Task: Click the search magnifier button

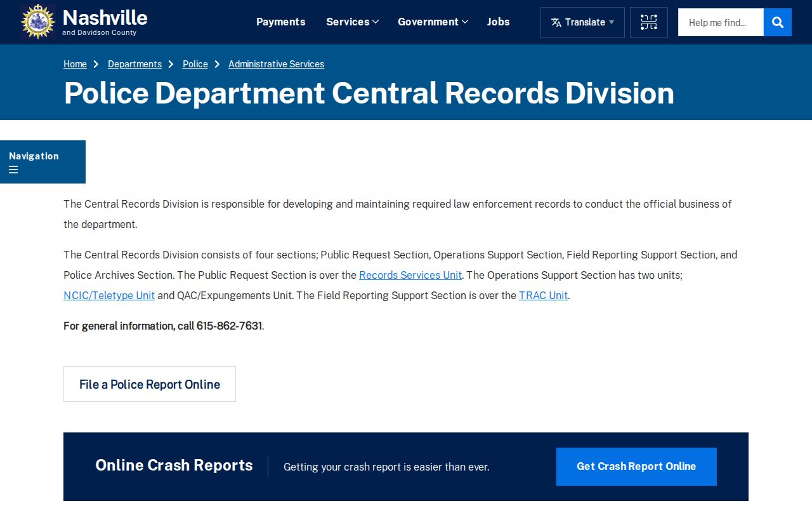Action: [x=778, y=22]
